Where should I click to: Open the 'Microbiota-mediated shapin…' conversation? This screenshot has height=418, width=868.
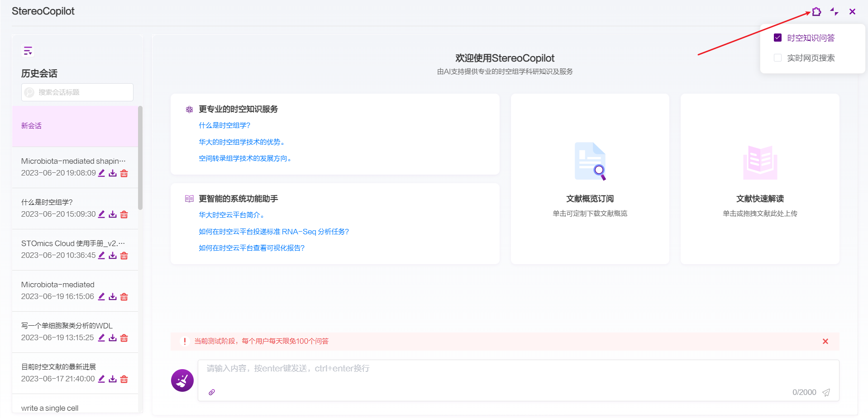point(73,161)
